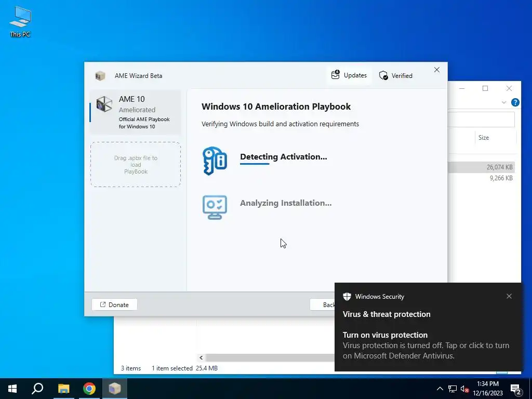Click the File Explorer search field
The image size is (532, 399).
pyautogui.click(x=481, y=119)
